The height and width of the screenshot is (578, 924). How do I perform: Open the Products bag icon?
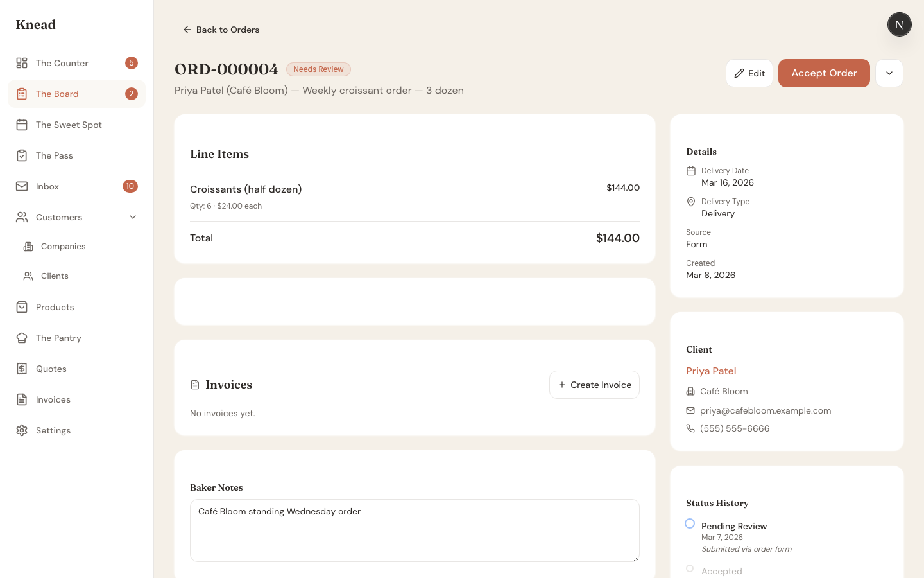21,307
